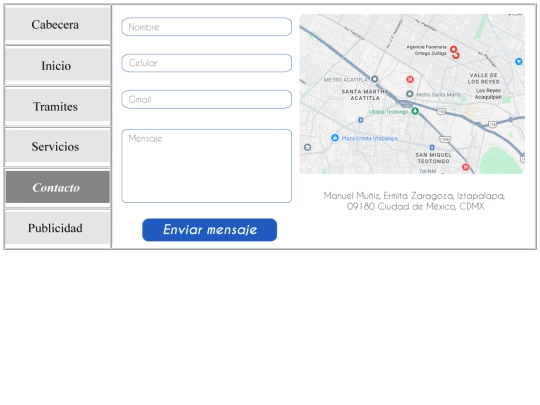Screen dimensions: 540x405
Task: Click the SANTA MARTHA ACATITLA map label
Action: pos(365,95)
